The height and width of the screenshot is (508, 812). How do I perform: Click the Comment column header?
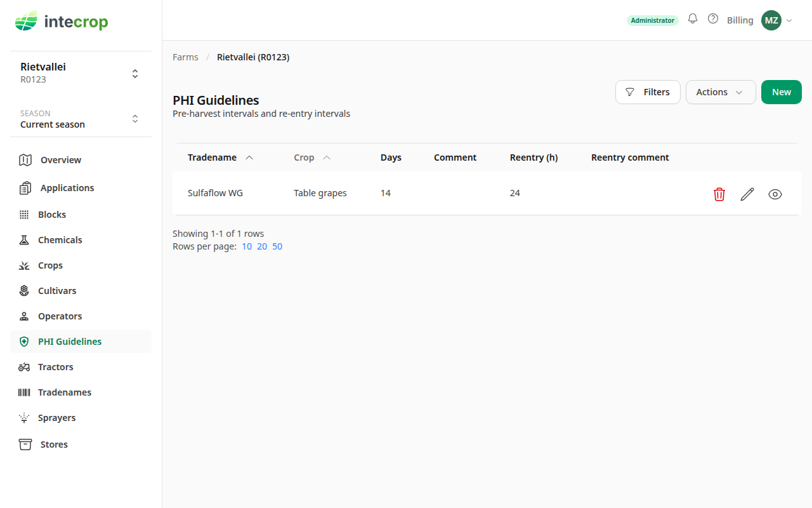point(455,157)
